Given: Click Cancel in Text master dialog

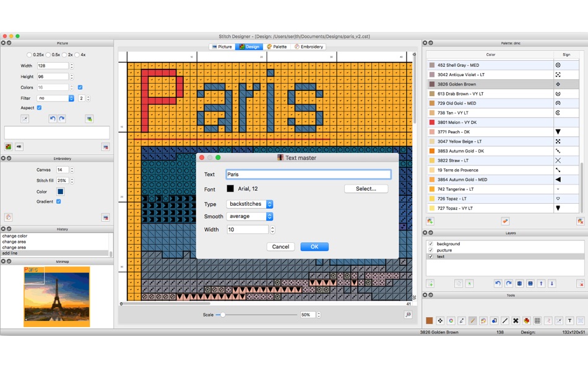Looking at the screenshot, I should (280, 247).
